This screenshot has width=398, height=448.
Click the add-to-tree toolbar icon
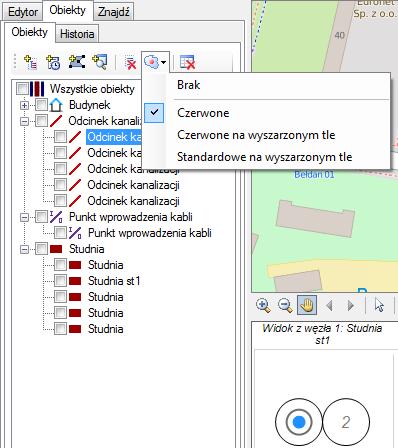(x=31, y=62)
